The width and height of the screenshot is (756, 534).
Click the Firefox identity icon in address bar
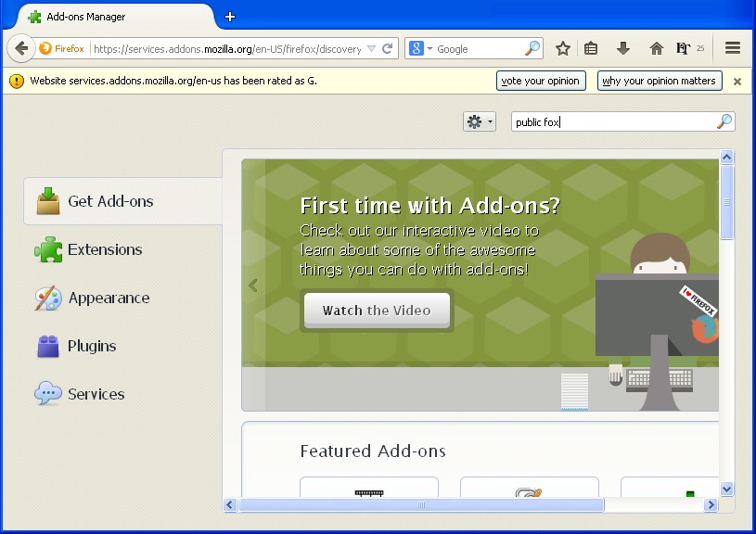point(62,49)
